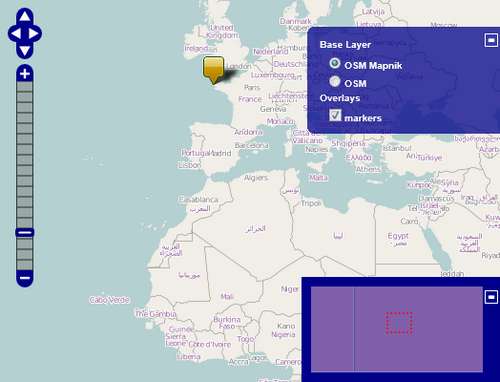Collapse the layer switcher panel
Screen dimensions: 500x382
click(x=491, y=40)
